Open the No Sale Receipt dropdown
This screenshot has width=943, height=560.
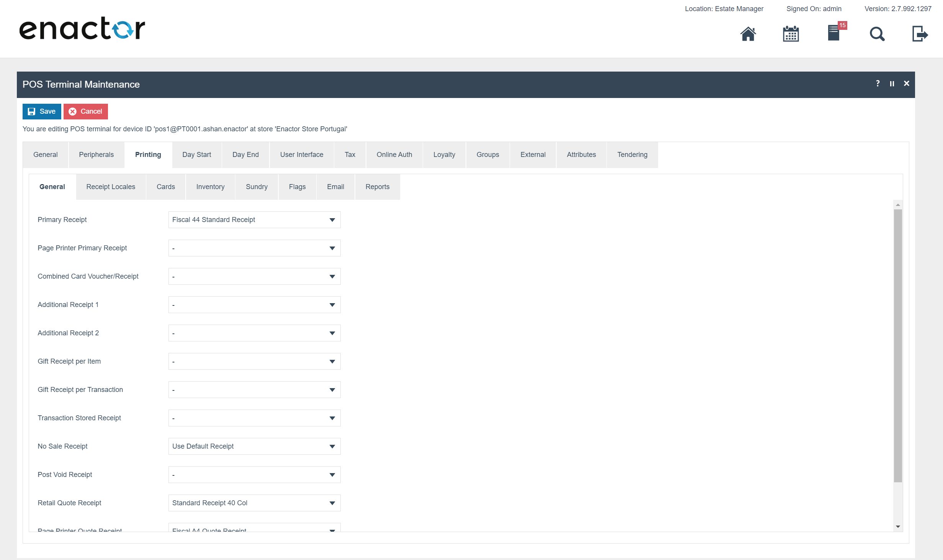254,446
